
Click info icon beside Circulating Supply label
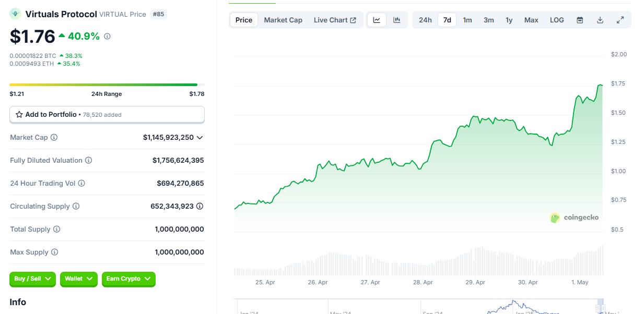click(76, 206)
